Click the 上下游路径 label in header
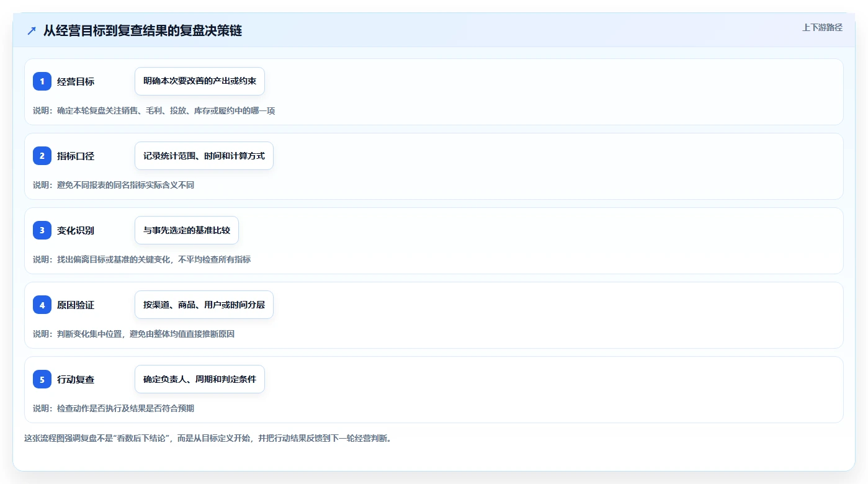This screenshot has width=868, height=484. click(822, 27)
